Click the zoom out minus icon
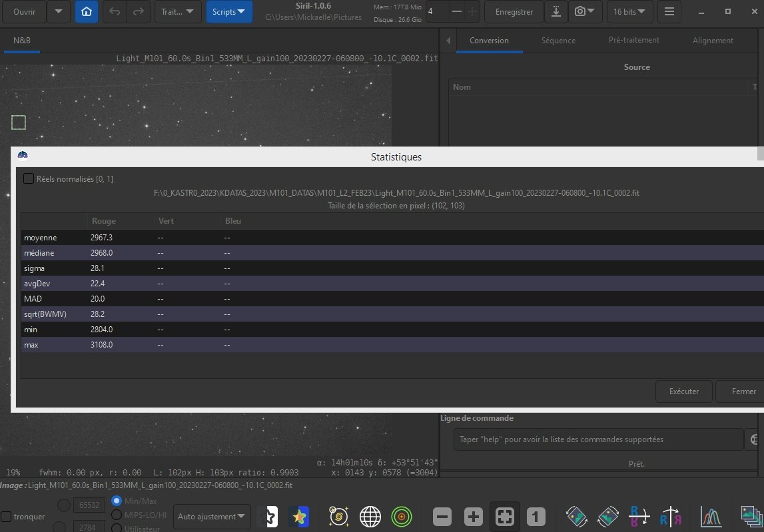 [442, 517]
